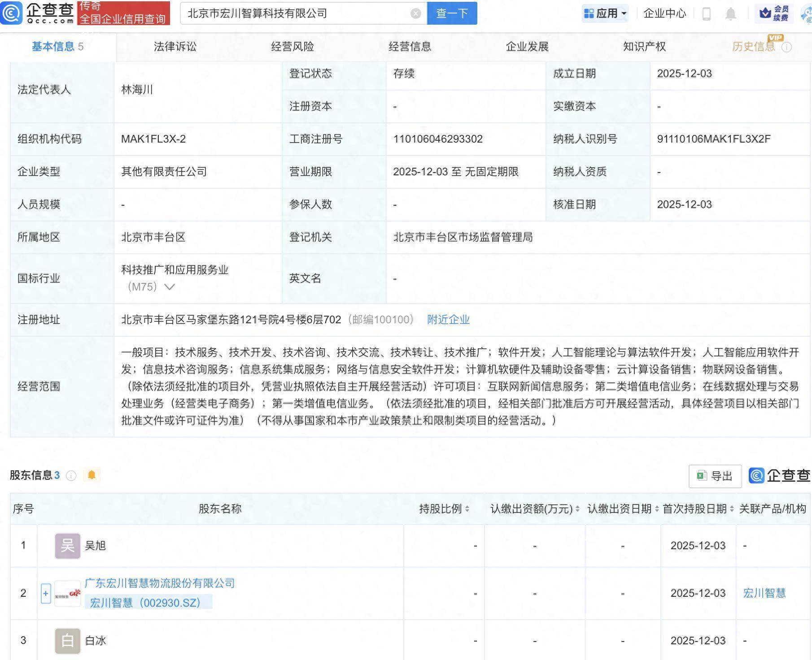Clear the search box using the × icon

[416, 13]
